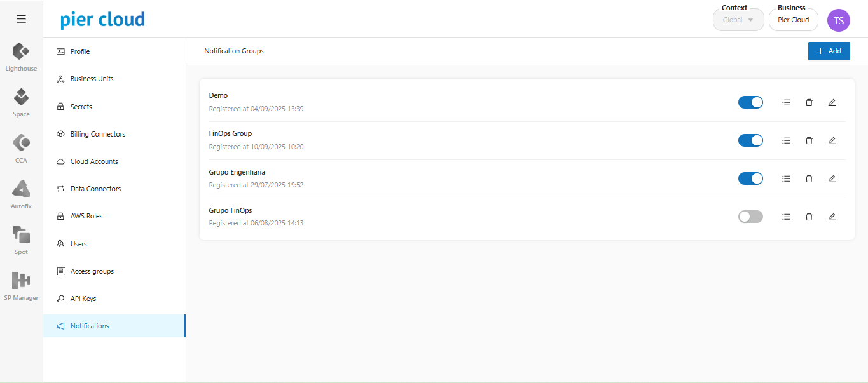This screenshot has height=383, width=868.
Task: Open the Autofix module icon
Action: (x=21, y=189)
